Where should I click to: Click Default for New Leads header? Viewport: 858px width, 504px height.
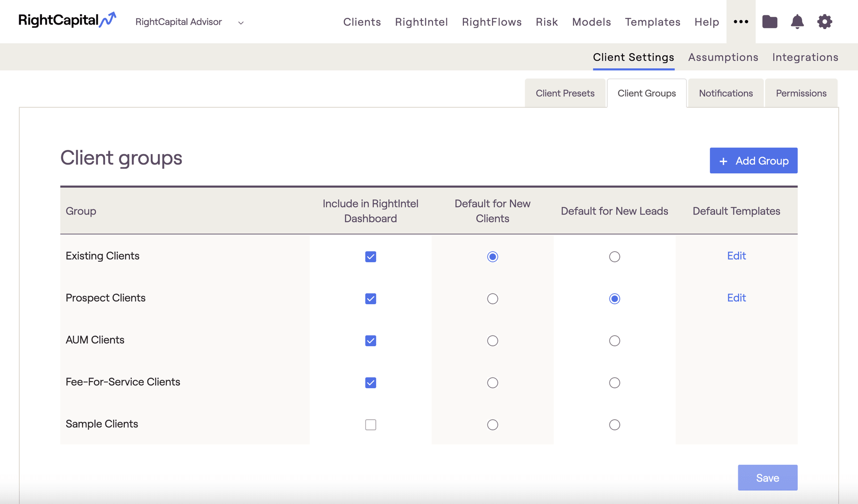(x=614, y=211)
